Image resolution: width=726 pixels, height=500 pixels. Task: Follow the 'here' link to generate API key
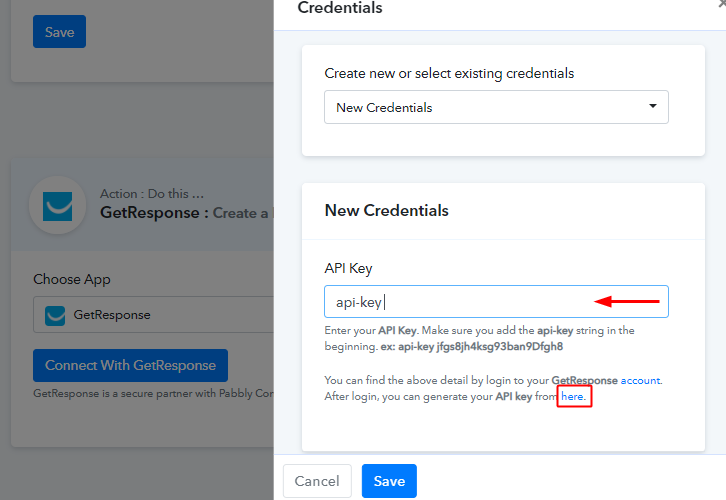tap(572, 396)
